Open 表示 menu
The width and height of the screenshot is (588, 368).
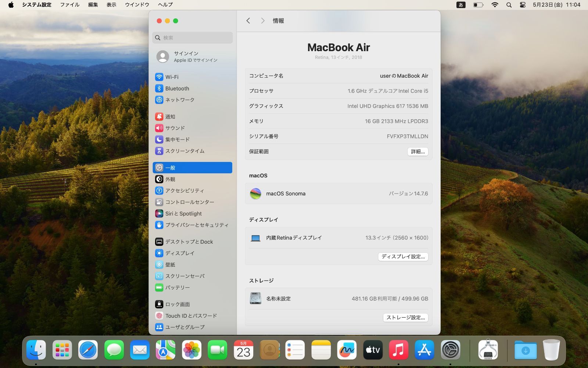point(111,5)
